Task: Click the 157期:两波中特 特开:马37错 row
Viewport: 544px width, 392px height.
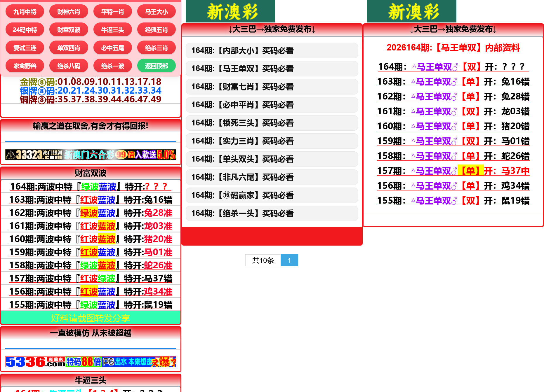Action: (x=91, y=278)
